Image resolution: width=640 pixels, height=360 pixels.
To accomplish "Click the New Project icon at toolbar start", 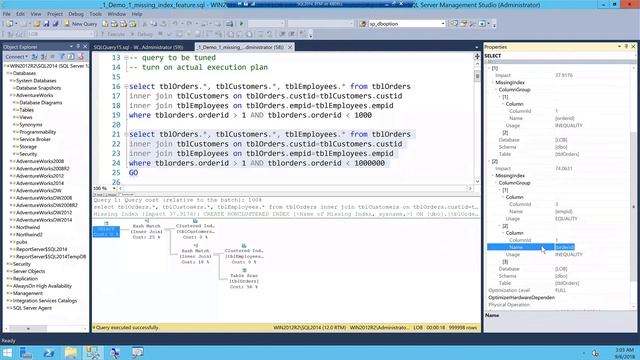I will tap(9, 24).
